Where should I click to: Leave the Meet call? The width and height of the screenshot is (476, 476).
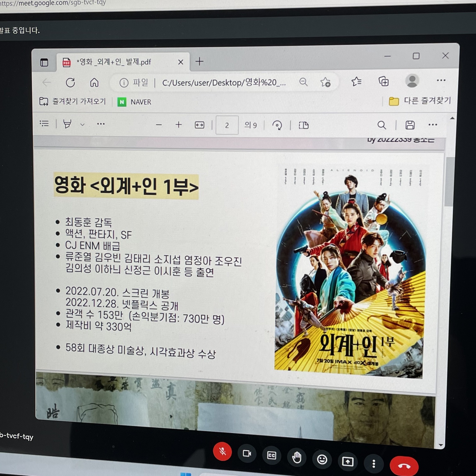(404, 466)
